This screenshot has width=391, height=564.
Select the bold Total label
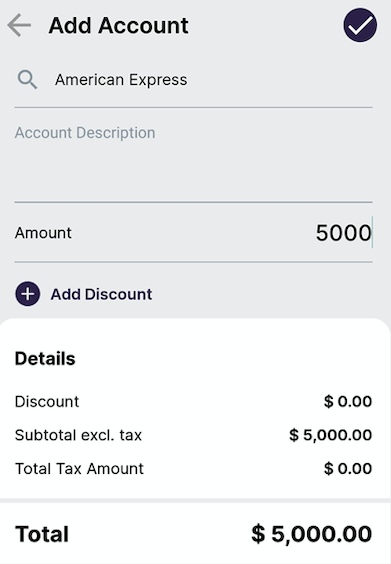[42, 534]
